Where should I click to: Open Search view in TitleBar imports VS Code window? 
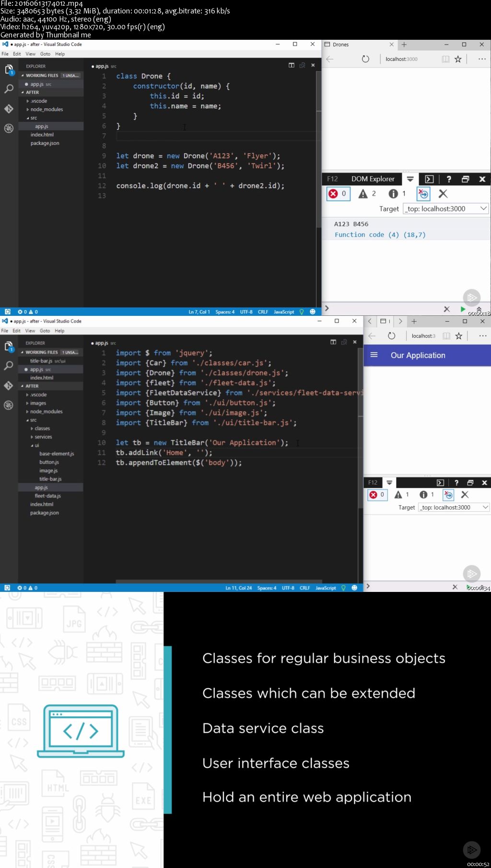click(x=9, y=366)
